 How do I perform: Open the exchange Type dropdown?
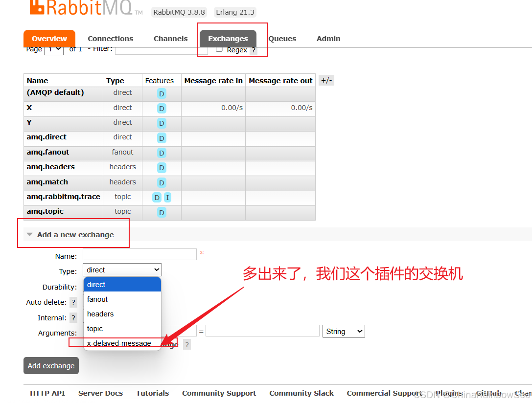coord(122,270)
